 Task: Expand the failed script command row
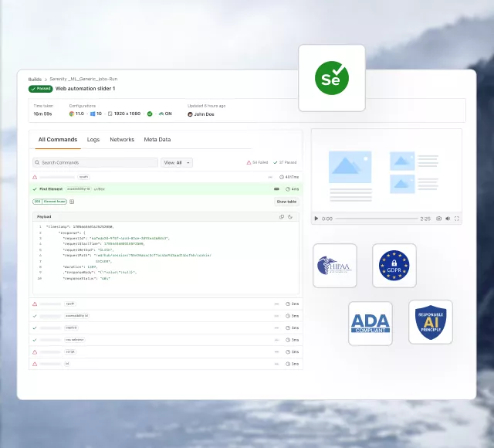coord(166,352)
